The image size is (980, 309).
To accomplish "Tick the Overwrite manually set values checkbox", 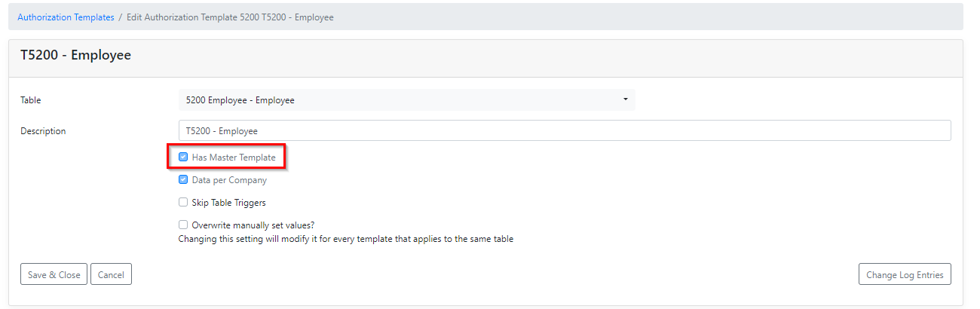I will coord(183,224).
